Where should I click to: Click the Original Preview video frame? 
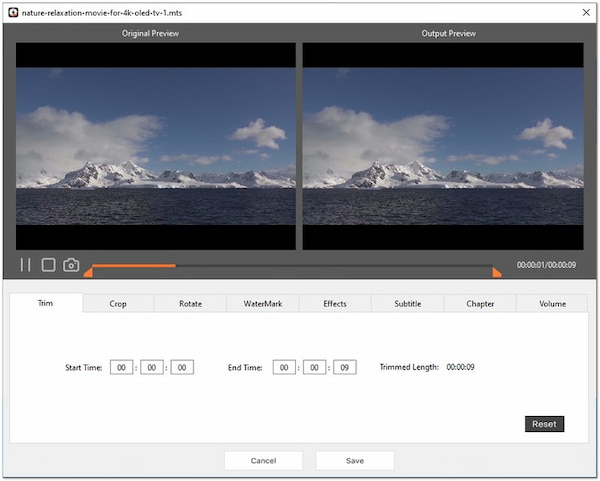pyautogui.click(x=156, y=146)
